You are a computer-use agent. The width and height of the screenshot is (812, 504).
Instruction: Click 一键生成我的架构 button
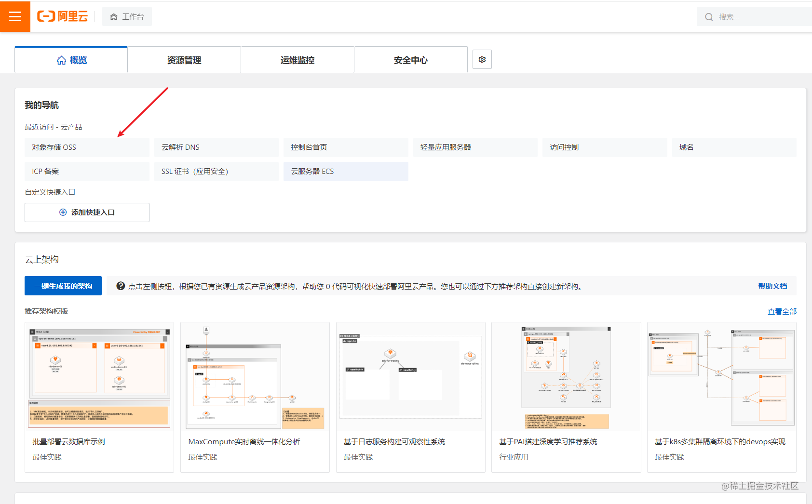click(x=63, y=286)
